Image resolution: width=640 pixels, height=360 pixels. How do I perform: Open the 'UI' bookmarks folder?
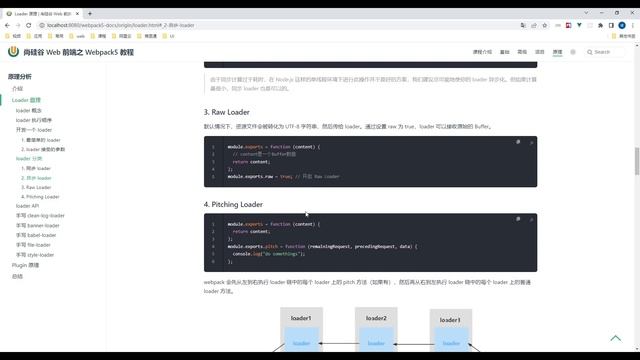169,36
